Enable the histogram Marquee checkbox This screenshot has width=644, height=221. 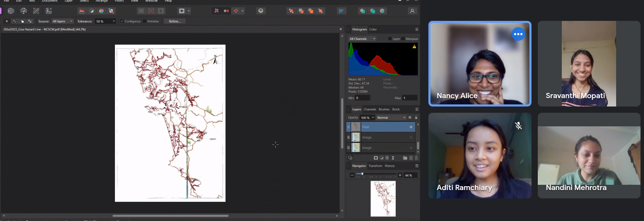[403, 39]
